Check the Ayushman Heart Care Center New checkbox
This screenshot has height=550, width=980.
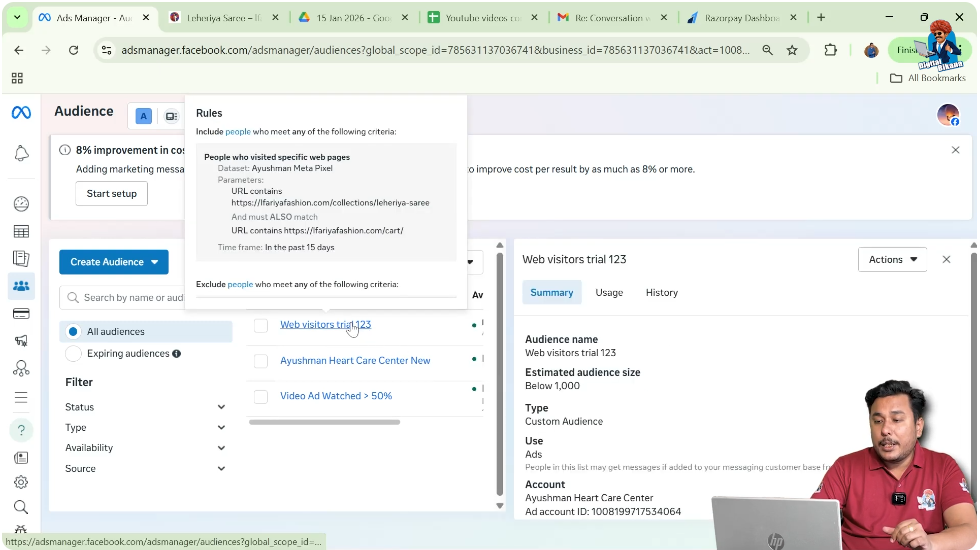261,361
